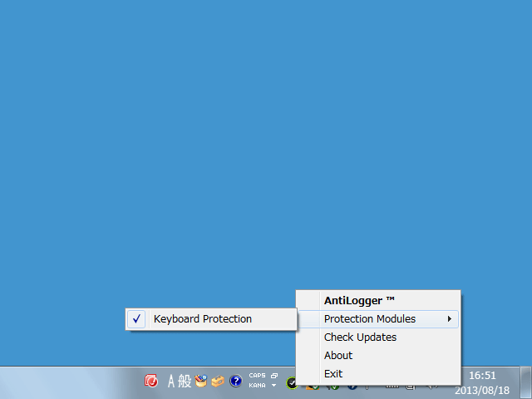Open the IME tools toolbox icon
This screenshot has width=532, height=399.
click(218, 381)
